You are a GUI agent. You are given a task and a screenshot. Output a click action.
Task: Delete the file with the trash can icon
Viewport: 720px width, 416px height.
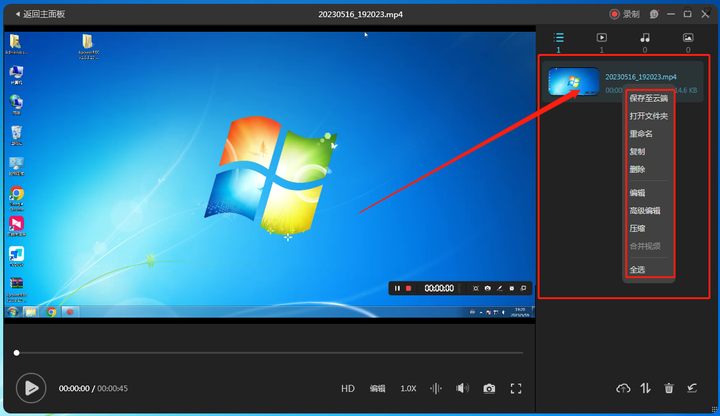669,388
